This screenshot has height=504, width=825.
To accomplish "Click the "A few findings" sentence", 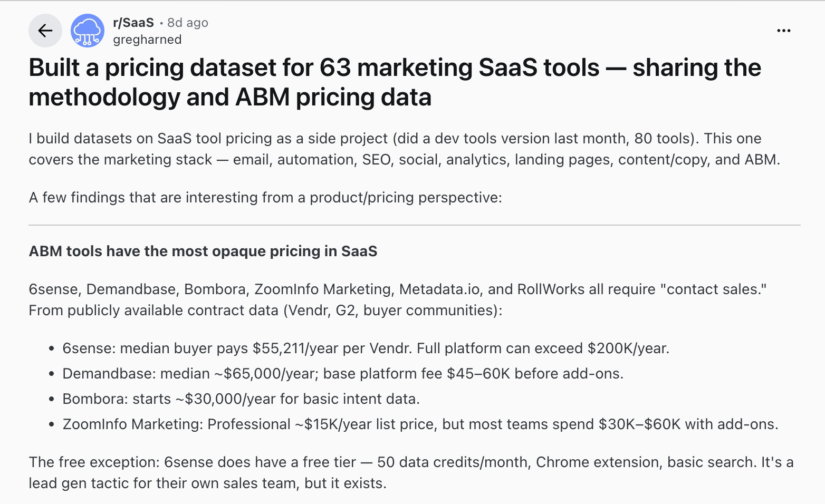I will click(x=265, y=197).
